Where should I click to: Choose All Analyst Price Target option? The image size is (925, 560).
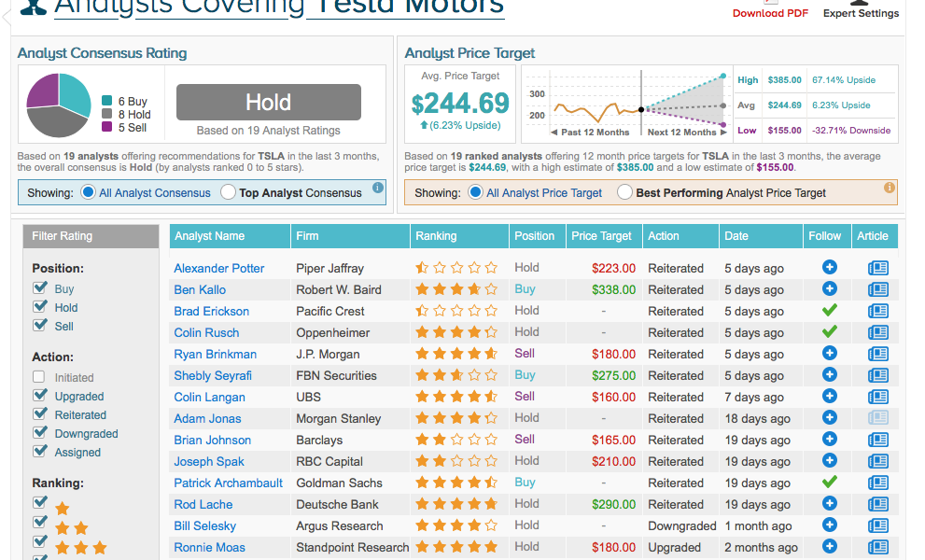pyautogui.click(x=475, y=192)
